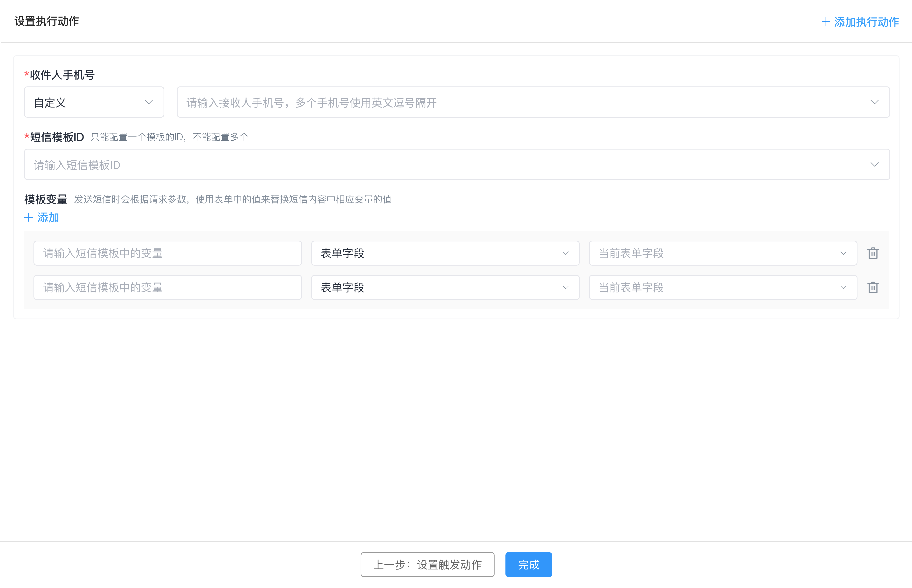Click 添加 to add template variable
Screen dimensions: 912x588
coord(48,218)
